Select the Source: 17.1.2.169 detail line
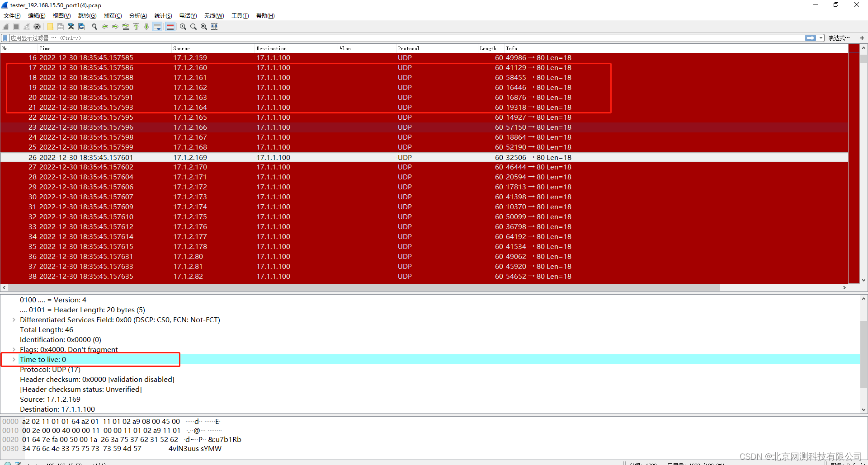Screen dimensions: 868x465 coord(50,399)
